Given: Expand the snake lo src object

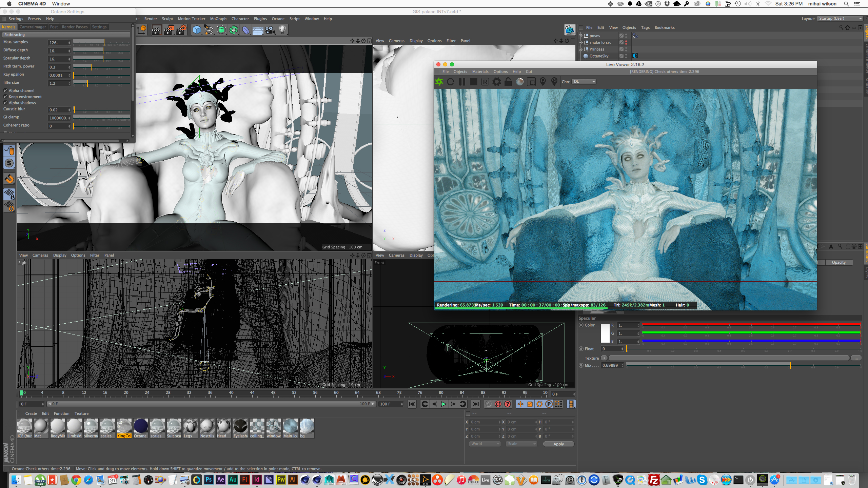Looking at the screenshot, I should [x=580, y=42].
